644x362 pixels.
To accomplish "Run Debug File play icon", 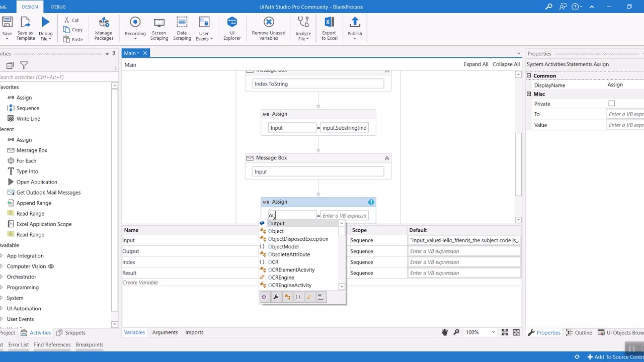I will (45, 22).
